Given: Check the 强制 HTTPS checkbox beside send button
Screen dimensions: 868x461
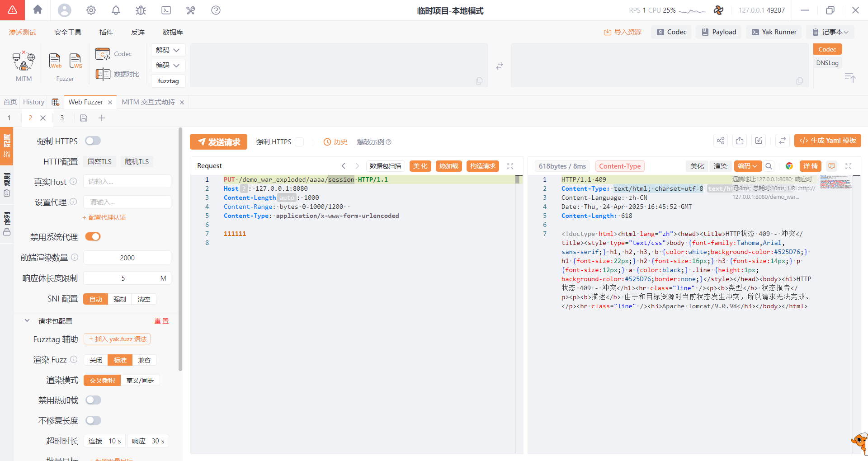Looking at the screenshot, I should [299, 142].
